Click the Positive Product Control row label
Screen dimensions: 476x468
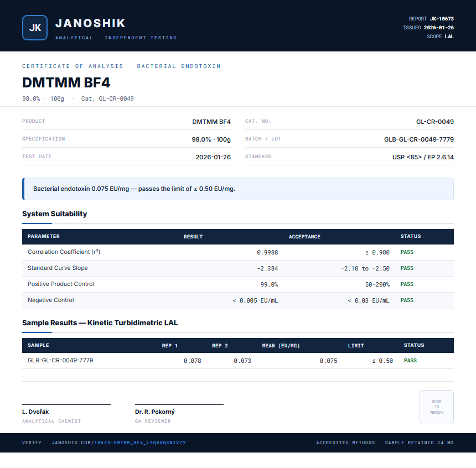pyautogui.click(x=61, y=284)
